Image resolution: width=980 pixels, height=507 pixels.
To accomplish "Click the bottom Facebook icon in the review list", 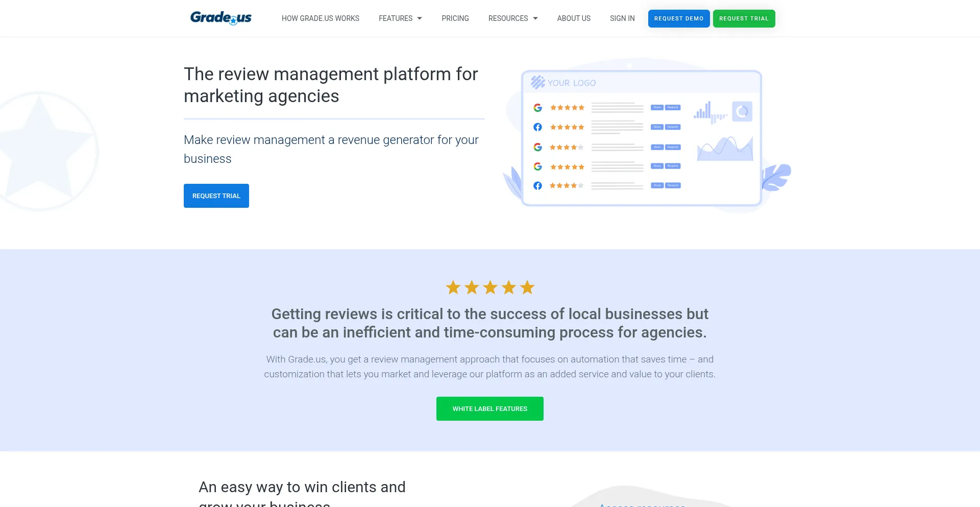I will tap(537, 186).
